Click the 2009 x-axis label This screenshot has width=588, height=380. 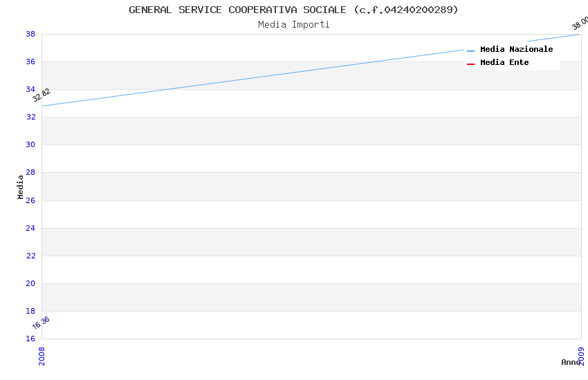[581, 356]
